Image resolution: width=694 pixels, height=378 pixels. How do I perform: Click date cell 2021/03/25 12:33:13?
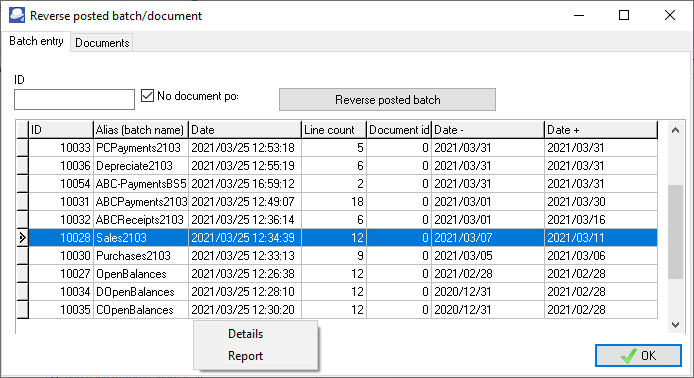[x=245, y=256]
